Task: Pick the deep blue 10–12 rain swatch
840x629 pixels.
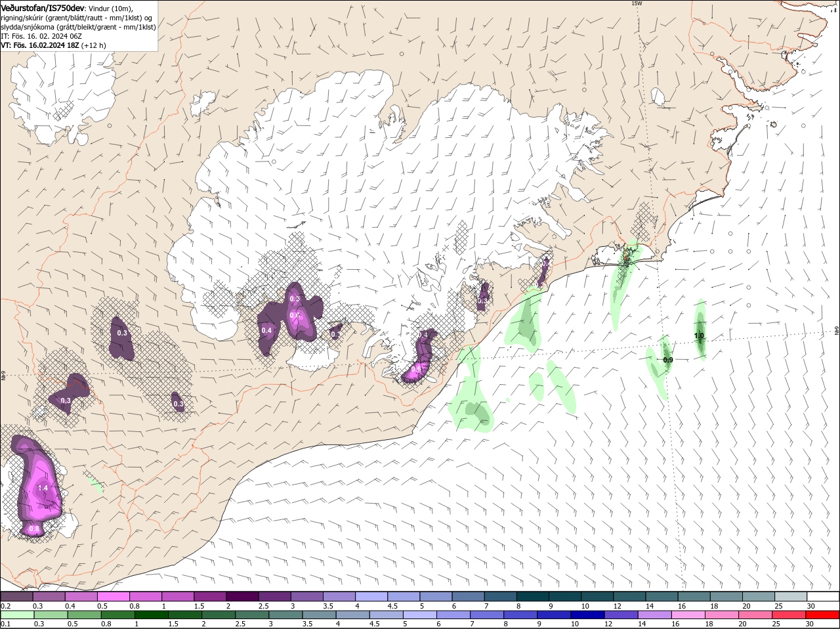Action: [589, 615]
